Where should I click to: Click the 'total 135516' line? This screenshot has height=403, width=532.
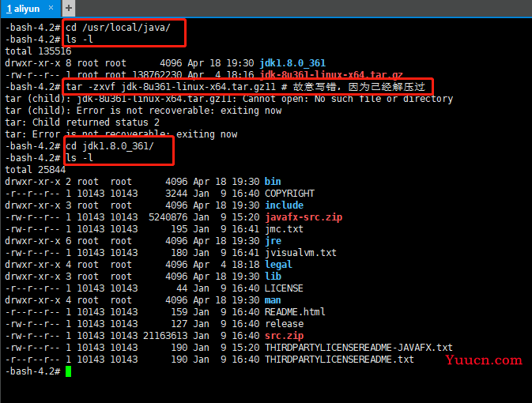39,51
